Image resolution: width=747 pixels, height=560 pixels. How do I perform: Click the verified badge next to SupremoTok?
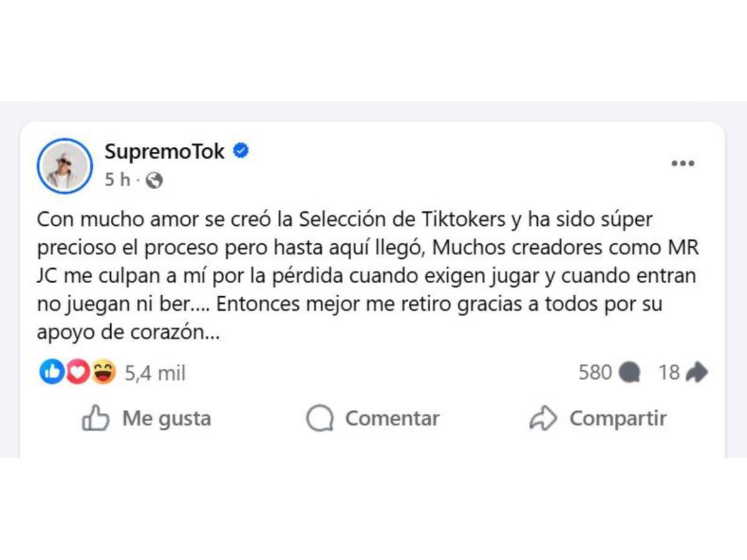click(240, 151)
